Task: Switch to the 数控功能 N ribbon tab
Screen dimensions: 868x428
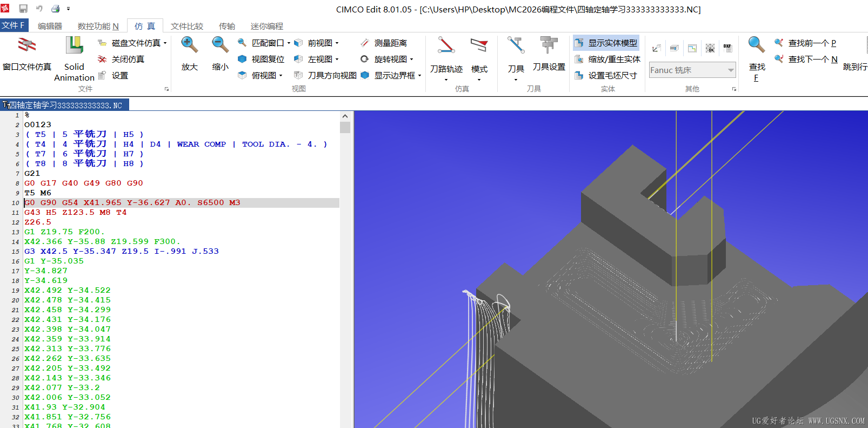Action: [x=98, y=26]
